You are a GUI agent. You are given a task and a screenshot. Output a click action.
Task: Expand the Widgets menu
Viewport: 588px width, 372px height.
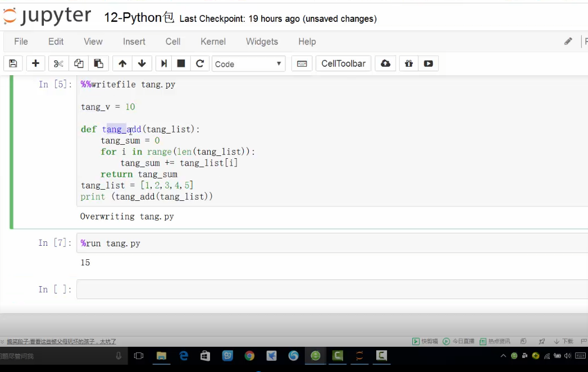262,42
